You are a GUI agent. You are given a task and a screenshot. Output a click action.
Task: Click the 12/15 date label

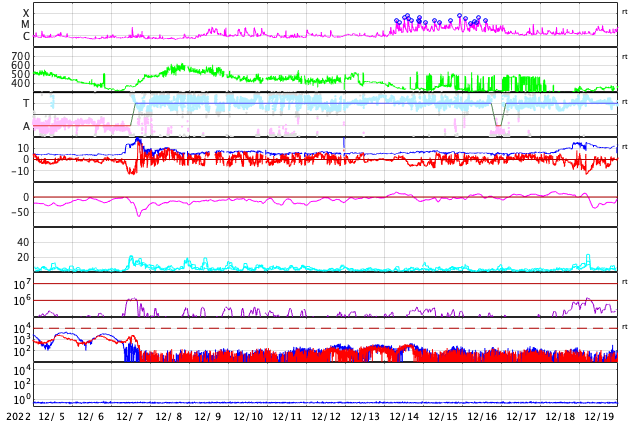442,417
